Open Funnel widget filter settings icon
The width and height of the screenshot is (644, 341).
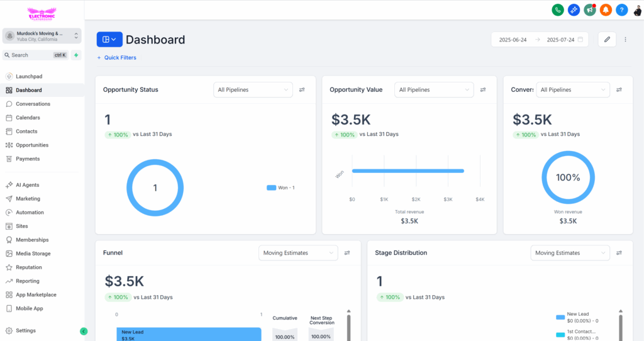347,253
